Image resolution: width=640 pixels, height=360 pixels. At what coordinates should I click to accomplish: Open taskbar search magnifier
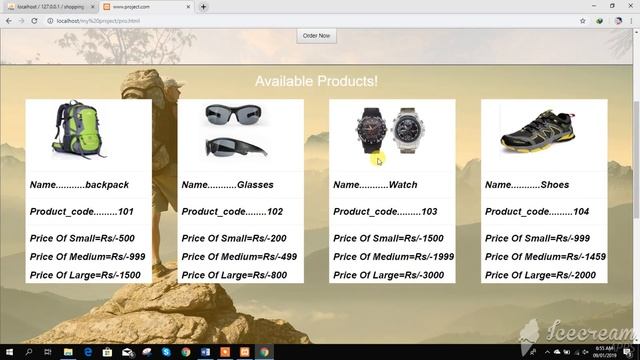29,352
